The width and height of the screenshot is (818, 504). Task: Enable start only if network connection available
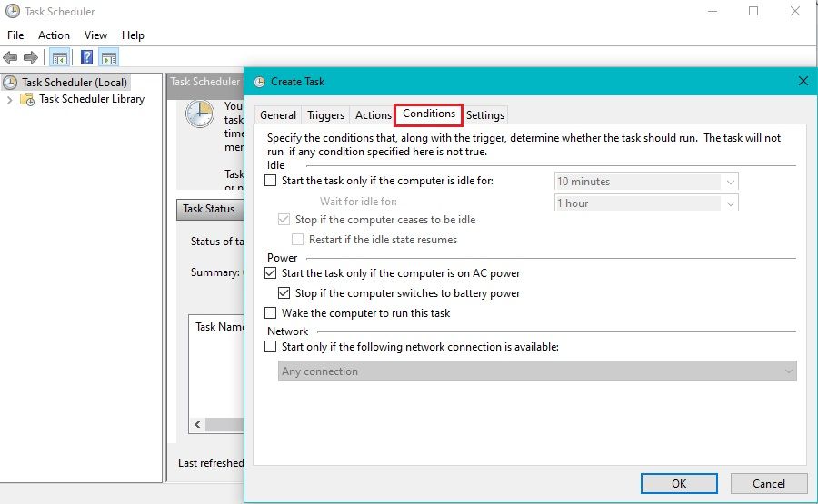[270, 347]
